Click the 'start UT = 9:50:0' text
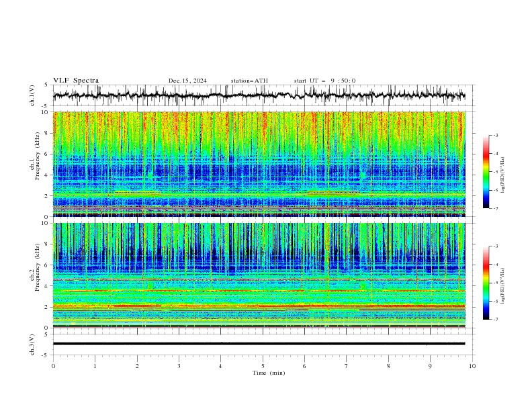The height and width of the screenshot is (411, 532). [x=324, y=81]
